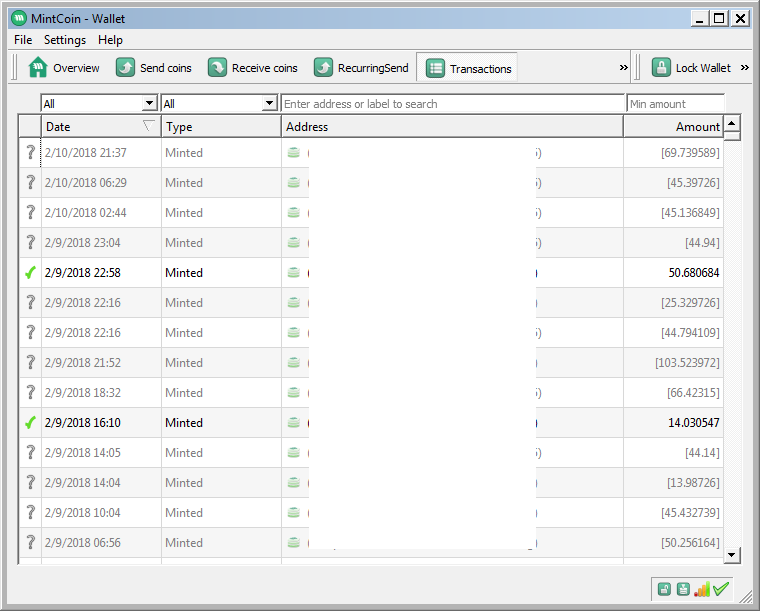The image size is (760, 611).
Task: Select amount 50.680684
Action: pyautogui.click(x=694, y=273)
